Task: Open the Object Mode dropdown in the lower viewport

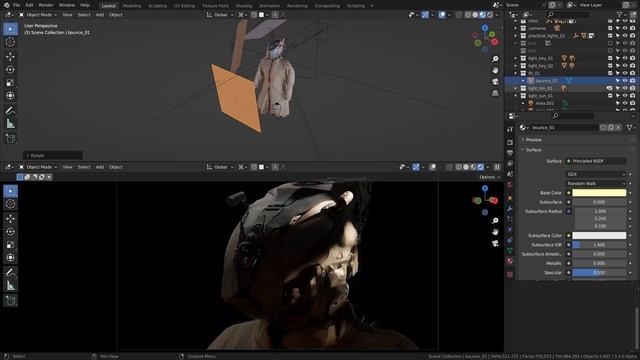Action: pyautogui.click(x=38, y=167)
